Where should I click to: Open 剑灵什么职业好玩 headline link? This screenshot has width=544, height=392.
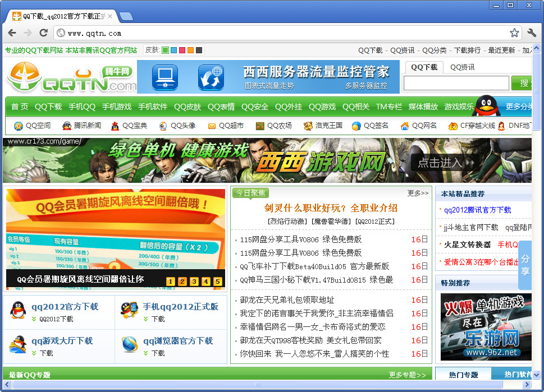pos(331,208)
